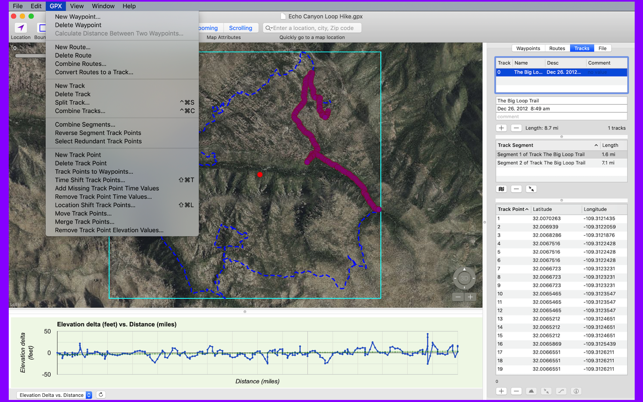Choose Location Shift Track Points...

pos(122,205)
